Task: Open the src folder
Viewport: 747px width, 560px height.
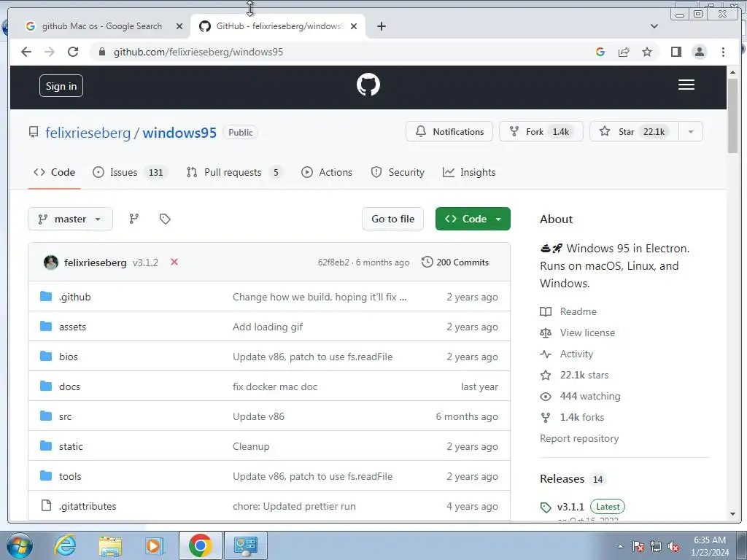Action: coord(65,416)
